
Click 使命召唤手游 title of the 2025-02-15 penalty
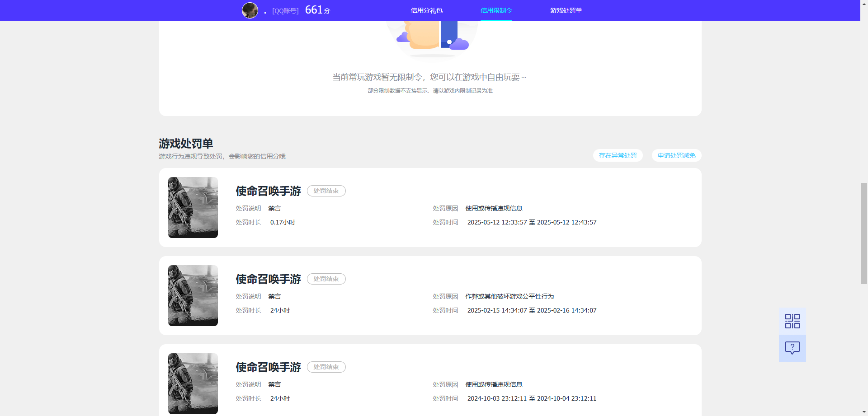(x=268, y=279)
